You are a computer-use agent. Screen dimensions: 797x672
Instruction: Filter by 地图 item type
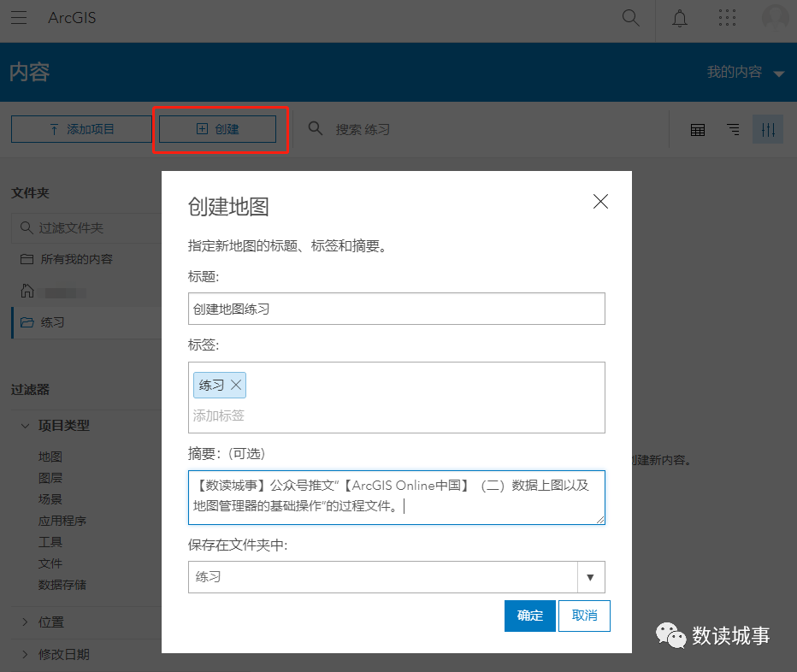(x=50, y=457)
